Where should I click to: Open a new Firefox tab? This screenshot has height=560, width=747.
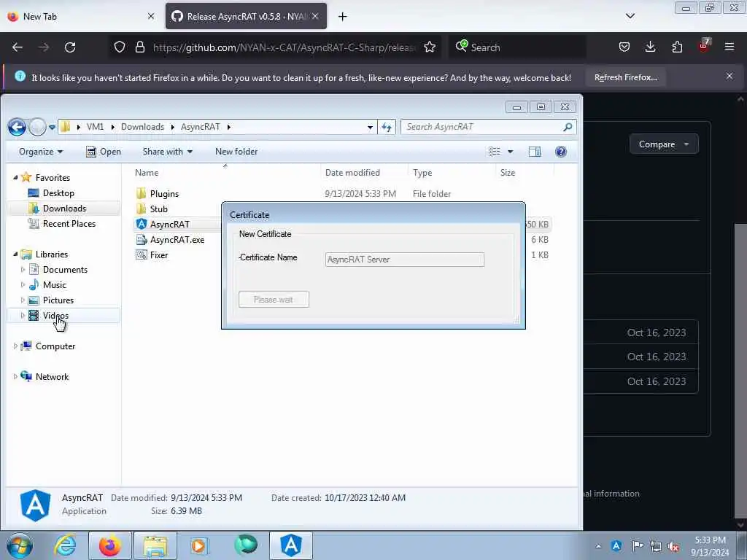343,17
